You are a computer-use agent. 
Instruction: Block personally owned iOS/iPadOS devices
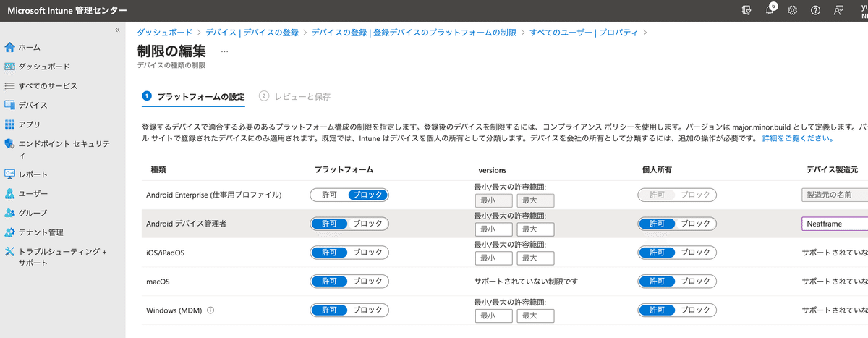coord(696,253)
